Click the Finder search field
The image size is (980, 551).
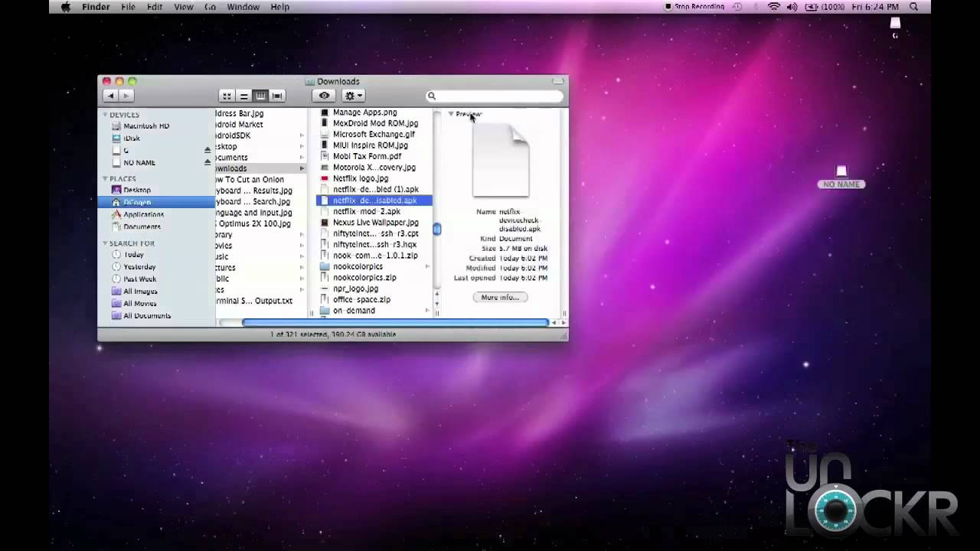tap(495, 96)
